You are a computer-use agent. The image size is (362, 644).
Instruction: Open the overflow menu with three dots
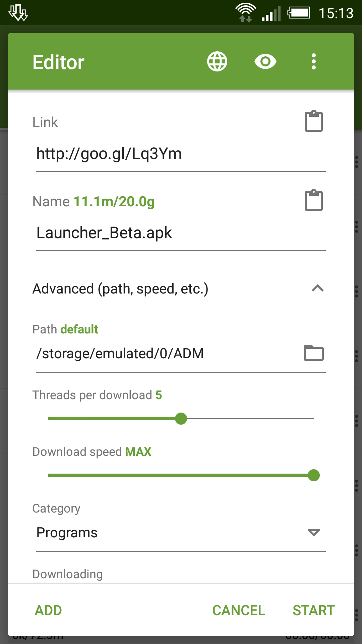313,61
